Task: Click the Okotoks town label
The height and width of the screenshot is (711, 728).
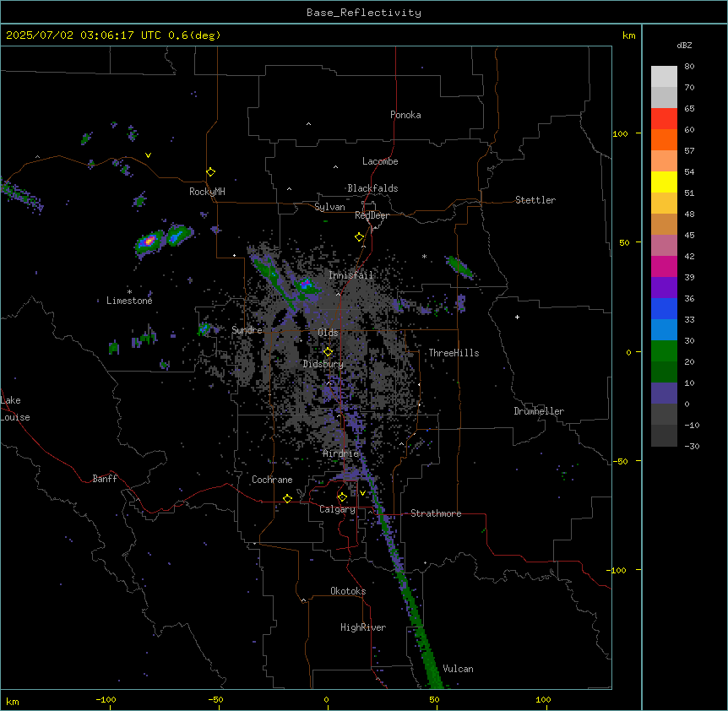Action: click(348, 591)
